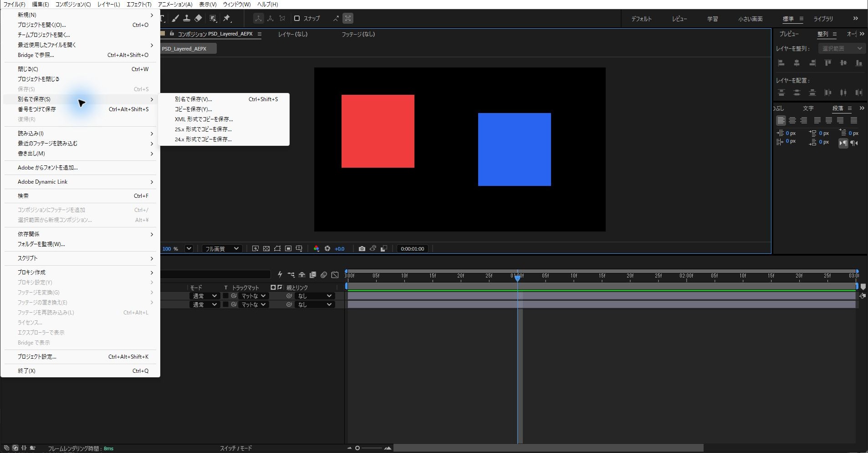
Task: Open the magnification dropdown next to 100 %
Action: tap(189, 248)
